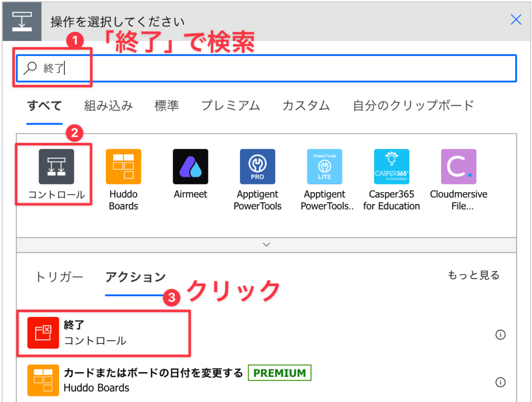Focus the search box containing 終了

(x=267, y=68)
